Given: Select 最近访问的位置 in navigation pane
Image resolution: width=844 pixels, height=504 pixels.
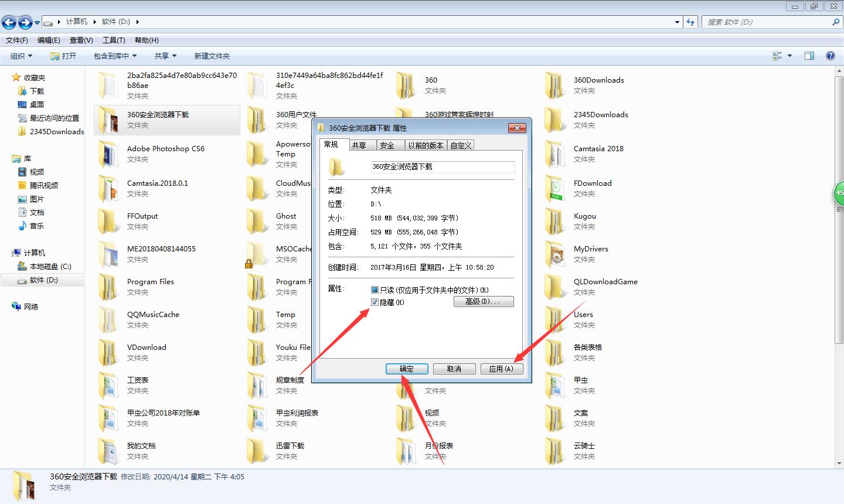Looking at the screenshot, I should [x=55, y=118].
